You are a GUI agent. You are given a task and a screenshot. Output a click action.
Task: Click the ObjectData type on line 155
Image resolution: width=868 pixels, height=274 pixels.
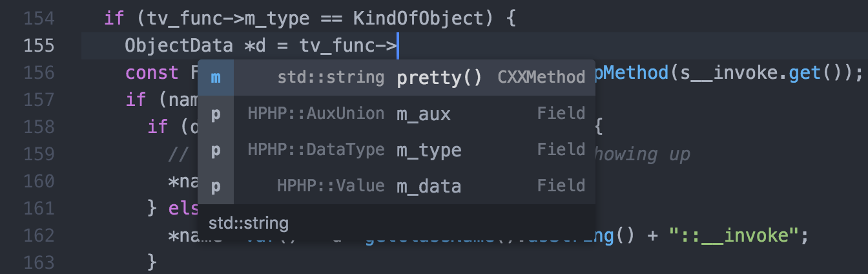point(179,46)
